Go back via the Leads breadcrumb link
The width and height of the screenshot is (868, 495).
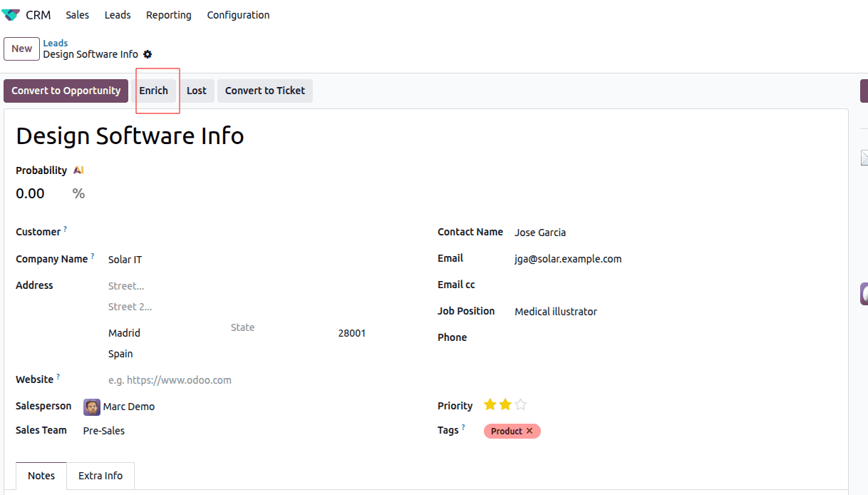click(56, 43)
